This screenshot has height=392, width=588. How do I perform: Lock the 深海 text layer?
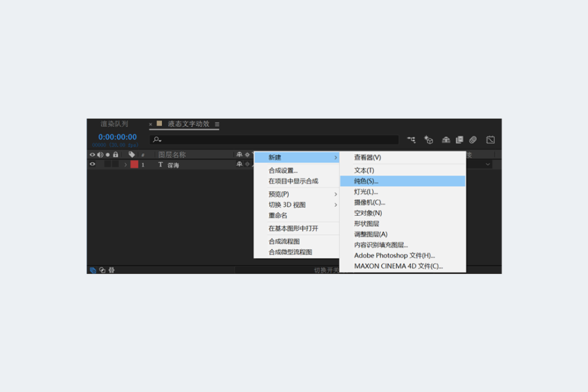coord(115,165)
